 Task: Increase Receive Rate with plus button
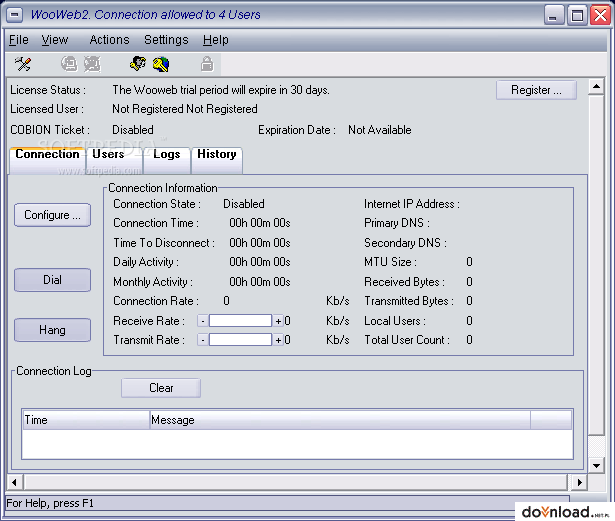click(x=278, y=321)
